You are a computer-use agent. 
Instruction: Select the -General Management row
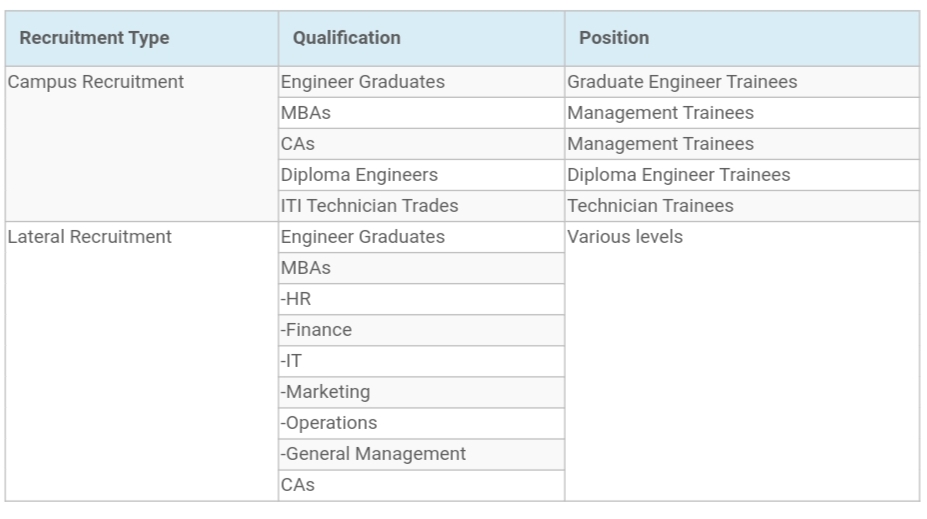(373, 454)
